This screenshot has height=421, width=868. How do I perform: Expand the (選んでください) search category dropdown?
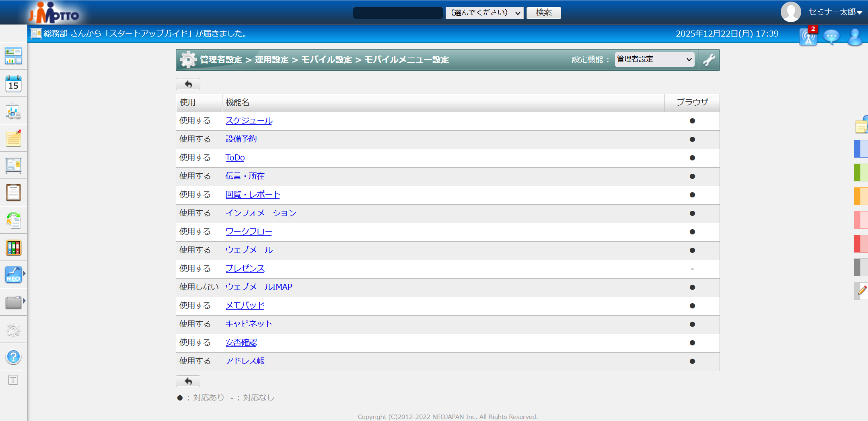coord(484,13)
